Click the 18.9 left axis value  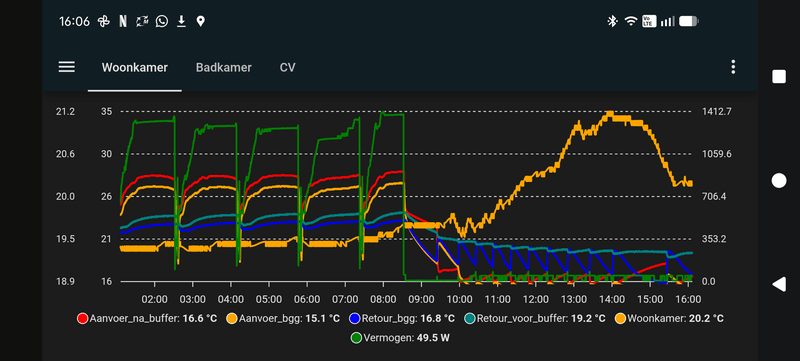coord(66,281)
